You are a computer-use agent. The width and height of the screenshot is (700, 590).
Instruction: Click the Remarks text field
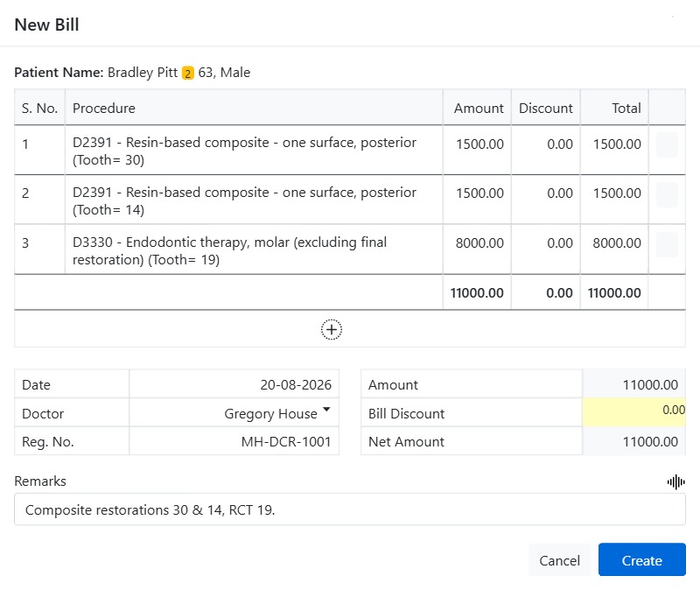(x=349, y=509)
